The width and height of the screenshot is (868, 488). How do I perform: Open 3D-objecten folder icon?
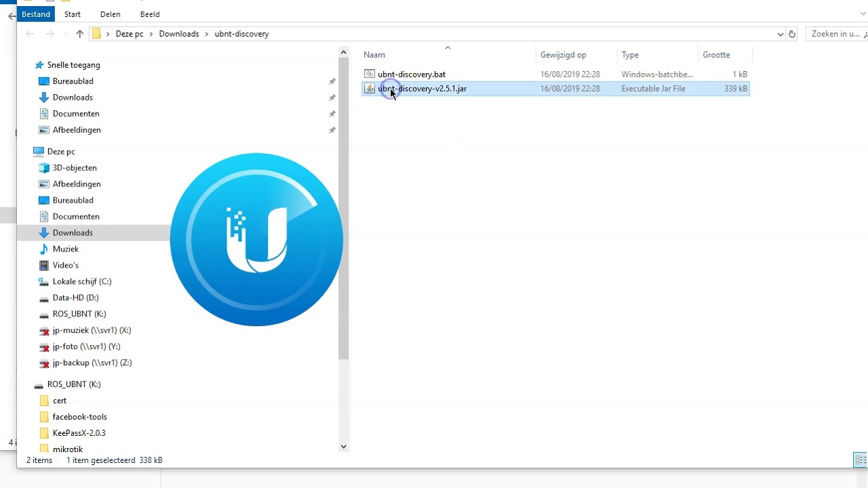44,168
